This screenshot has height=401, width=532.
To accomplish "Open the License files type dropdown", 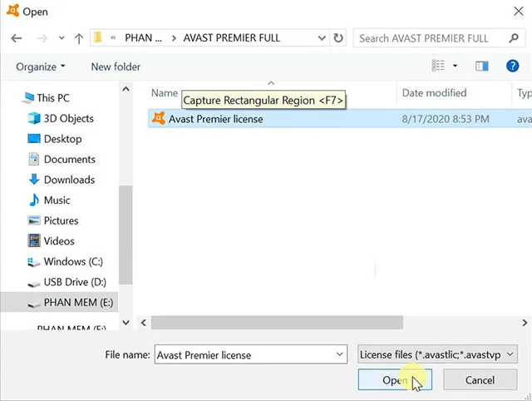I will (x=437, y=354).
